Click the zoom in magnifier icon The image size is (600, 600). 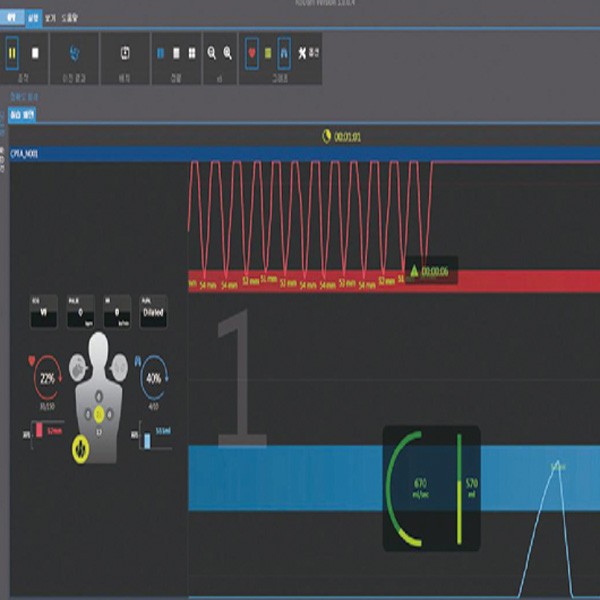[x=228, y=51]
